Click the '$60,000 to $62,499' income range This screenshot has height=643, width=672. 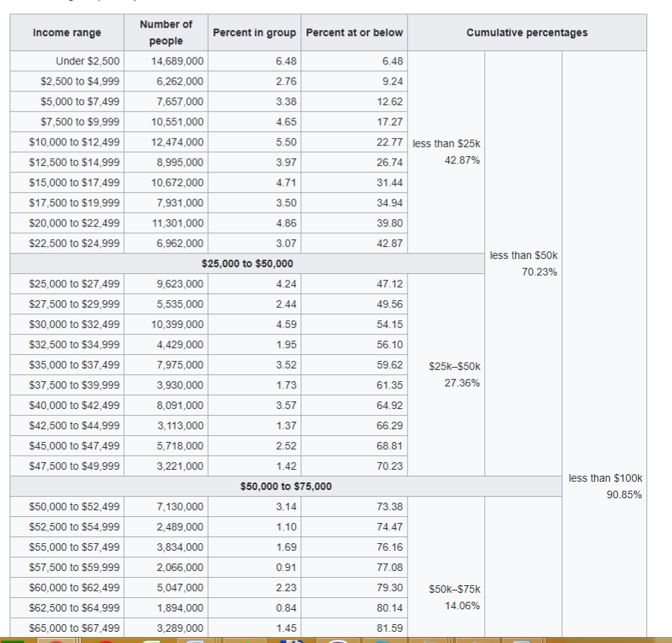(74, 587)
